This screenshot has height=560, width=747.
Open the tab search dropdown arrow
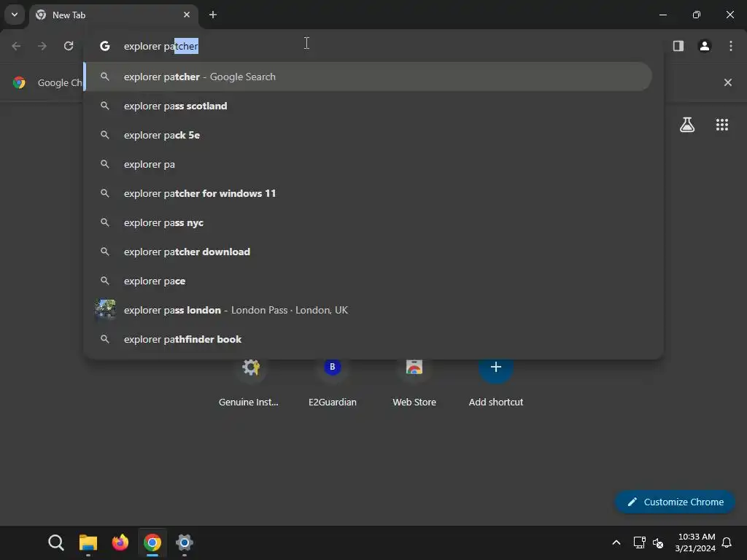click(x=15, y=15)
